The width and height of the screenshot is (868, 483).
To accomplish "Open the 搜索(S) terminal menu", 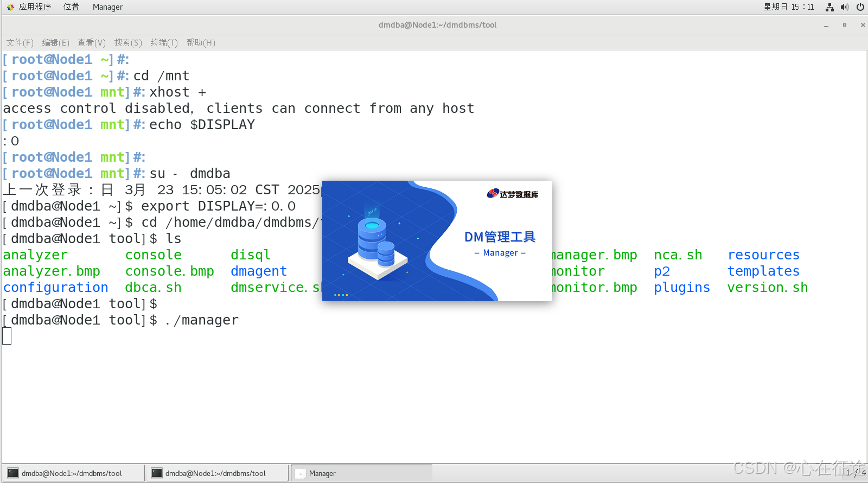I will [128, 42].
